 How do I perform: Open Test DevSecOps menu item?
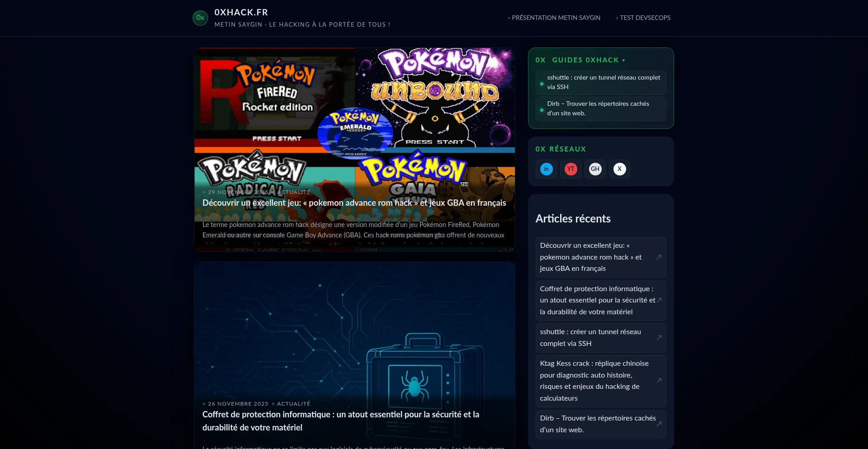point(645,18)
